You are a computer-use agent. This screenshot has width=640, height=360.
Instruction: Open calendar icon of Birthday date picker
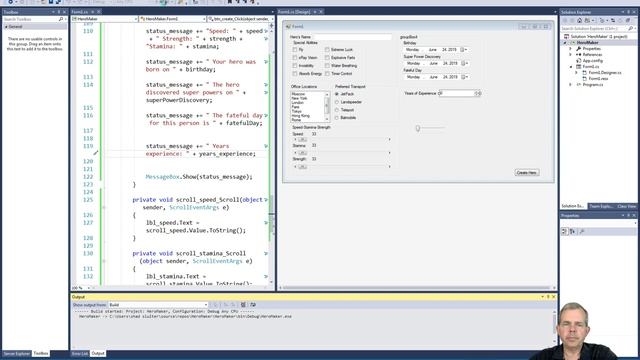point(462,50)
